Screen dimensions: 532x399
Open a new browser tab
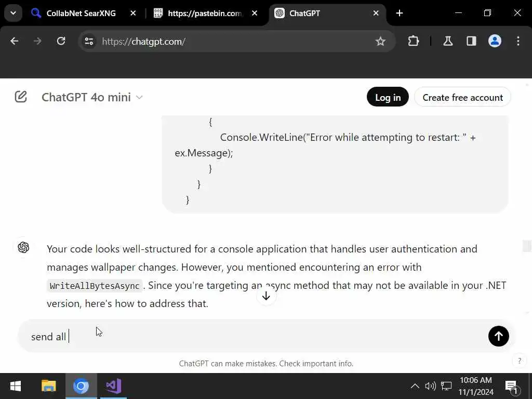(x=400, y=13)
